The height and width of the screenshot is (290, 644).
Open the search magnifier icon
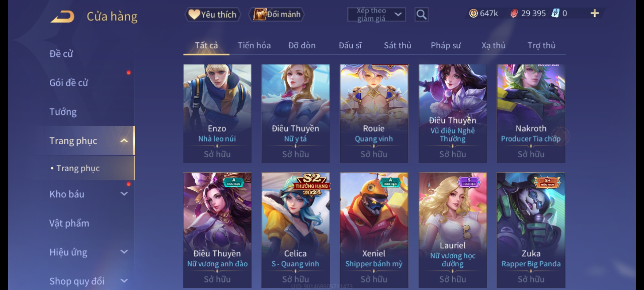pyautogui.click(x=421, y=15)
